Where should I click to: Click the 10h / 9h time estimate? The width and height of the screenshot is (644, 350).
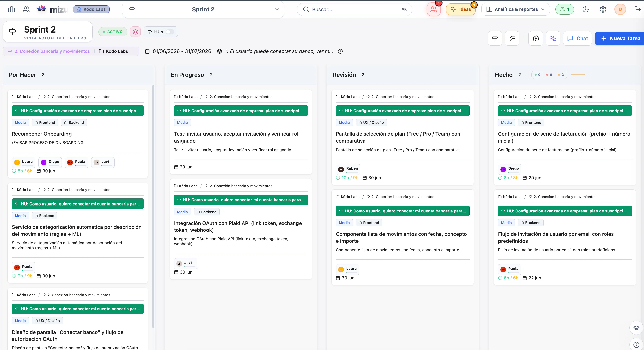click(347, 178)
